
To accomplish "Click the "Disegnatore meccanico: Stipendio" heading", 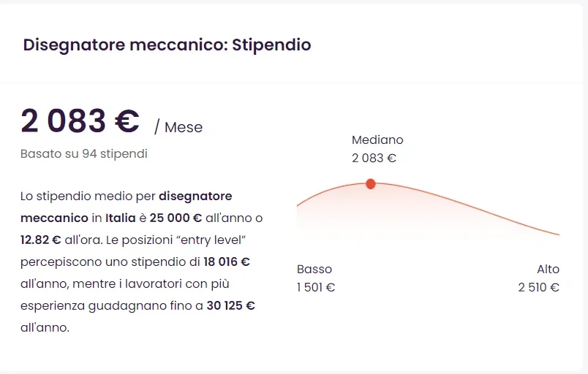I will pos(167,45).
